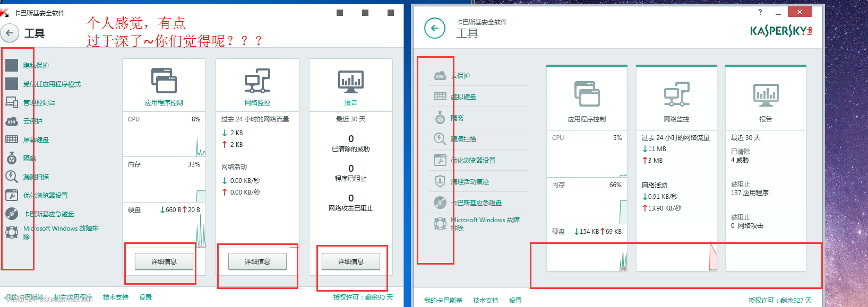The height and width of the screenshot is (307, 868).
Task: Click 详细信息 button under 报告
Action: coord(351,261)
